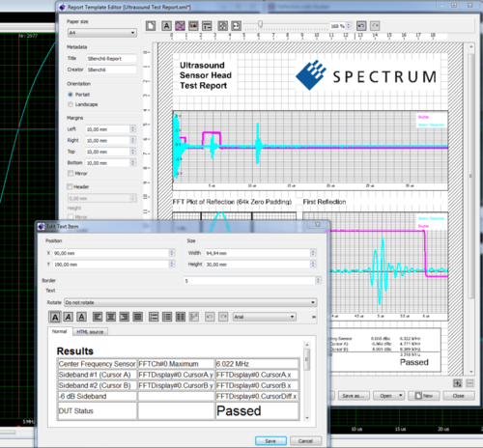Image resolution: width=483 pixels, height=448 pixels.
Task: Click the add page plus icon near bottom right
Action: [458, 383]
